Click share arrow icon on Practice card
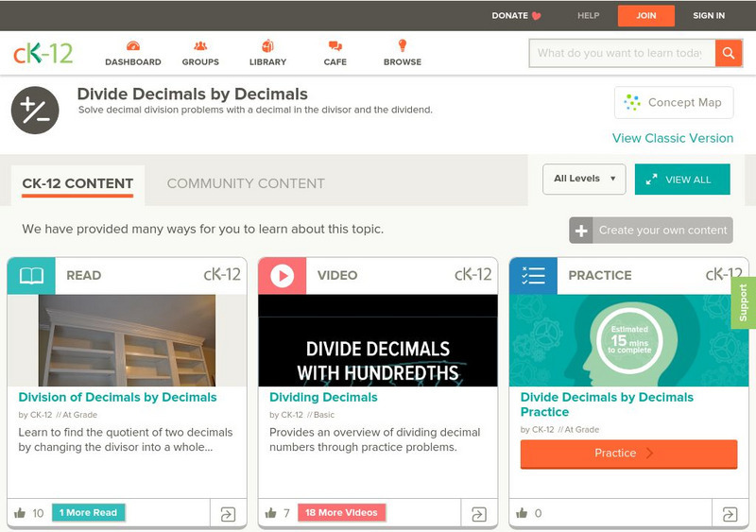 730,514
